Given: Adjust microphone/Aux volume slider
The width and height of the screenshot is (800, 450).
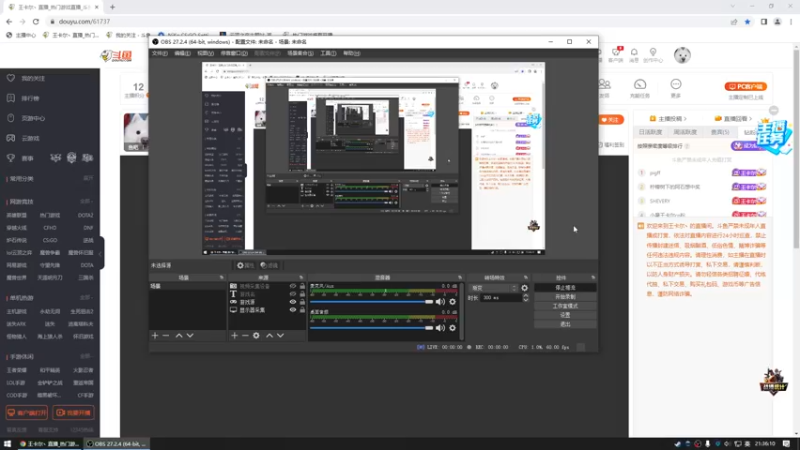Looking at the screenshot, I should tap(371, 302).
